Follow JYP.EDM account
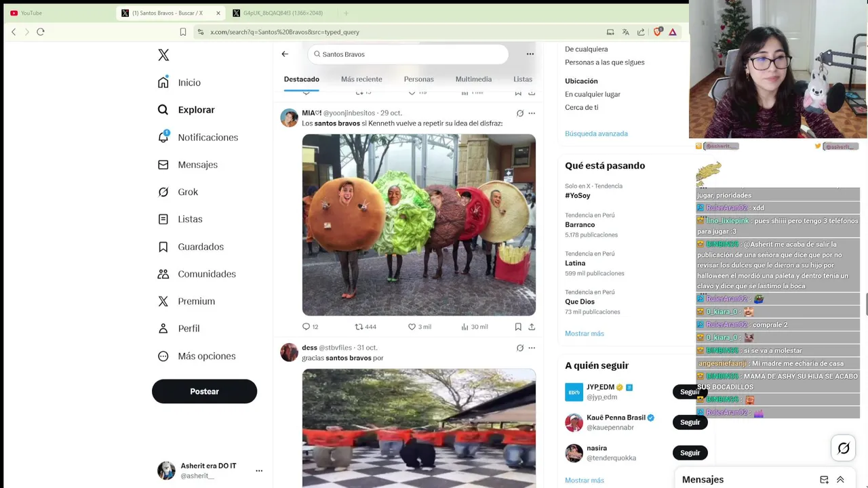The height and width of the screenshot is (488, 868). pos(690,392)
